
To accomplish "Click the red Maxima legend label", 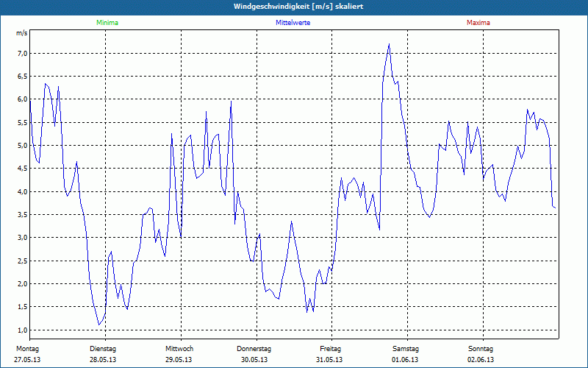I will pos(478,23).
